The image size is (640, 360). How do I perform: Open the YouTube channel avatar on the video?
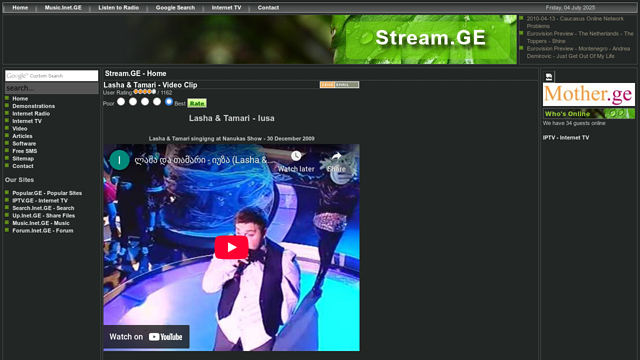tap(119, 160)
